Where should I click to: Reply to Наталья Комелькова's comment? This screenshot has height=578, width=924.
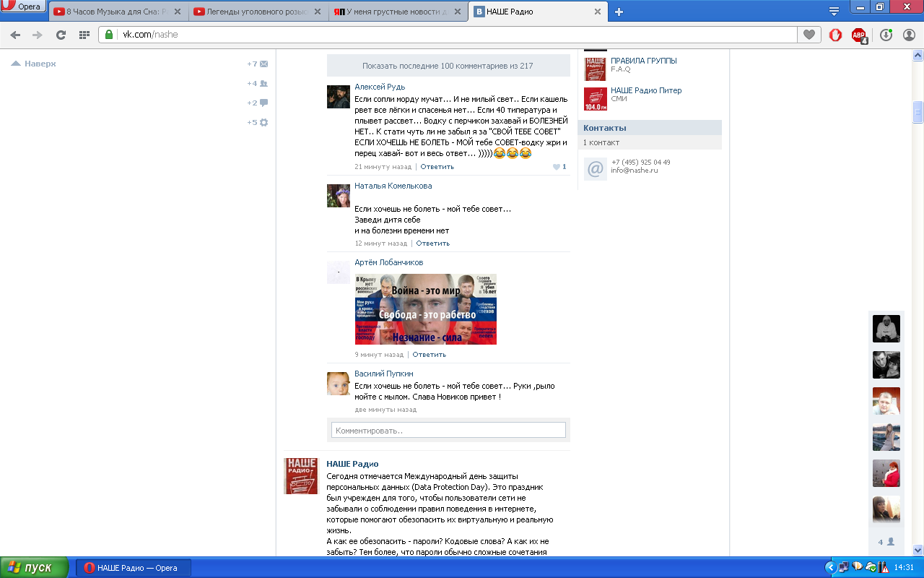coord(433,243)
